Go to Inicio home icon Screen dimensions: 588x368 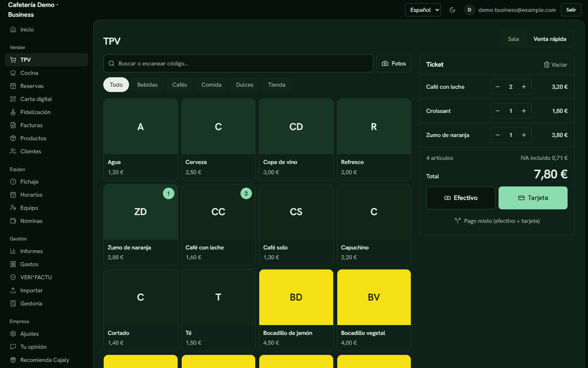point(13,29)
